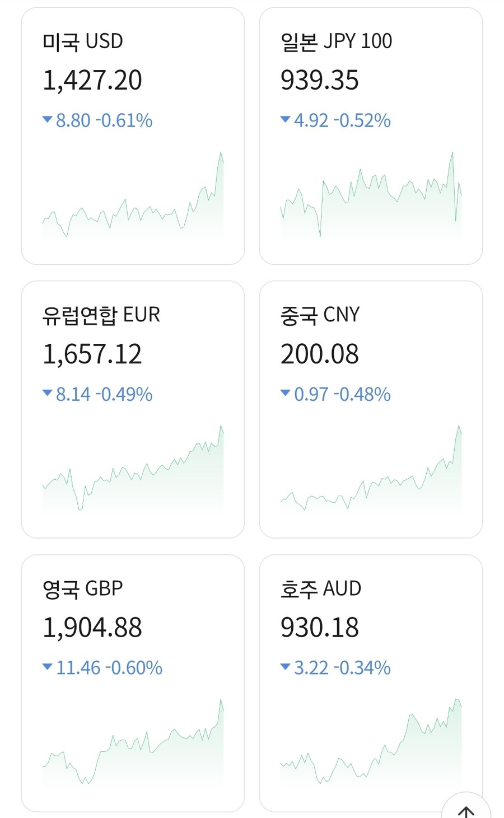504x818 pixels.
Task: Select the 중국 CNY card title
Action: pos(320,315)
